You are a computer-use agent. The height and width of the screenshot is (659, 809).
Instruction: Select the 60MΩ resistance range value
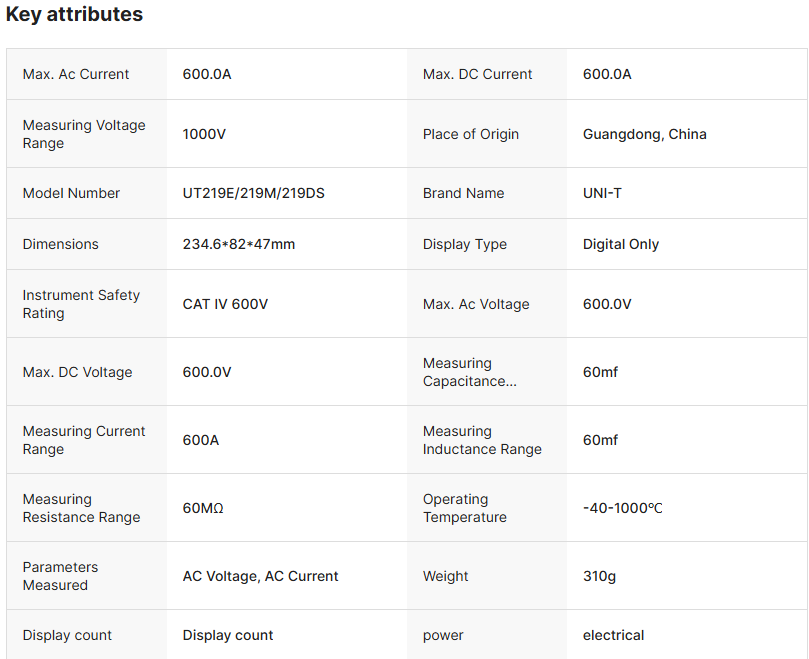click(203, 508)
